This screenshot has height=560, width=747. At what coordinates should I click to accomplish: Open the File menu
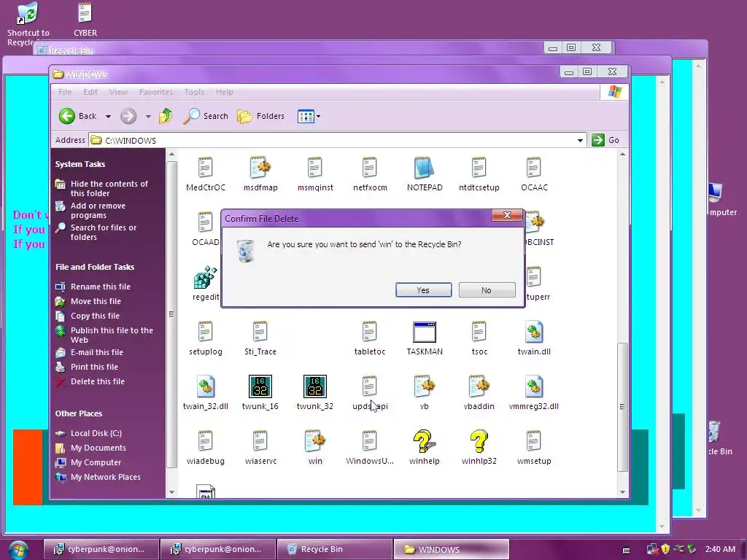tap(65, 92)
